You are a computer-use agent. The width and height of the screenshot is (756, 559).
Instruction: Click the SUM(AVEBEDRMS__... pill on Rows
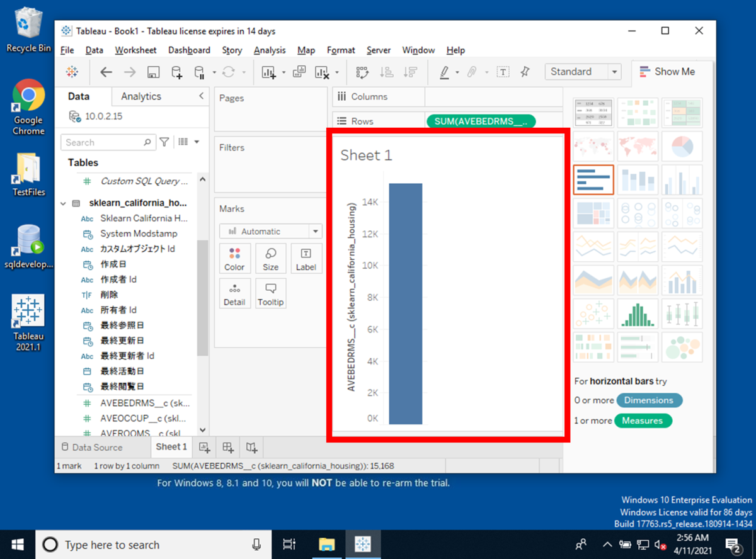481,121
